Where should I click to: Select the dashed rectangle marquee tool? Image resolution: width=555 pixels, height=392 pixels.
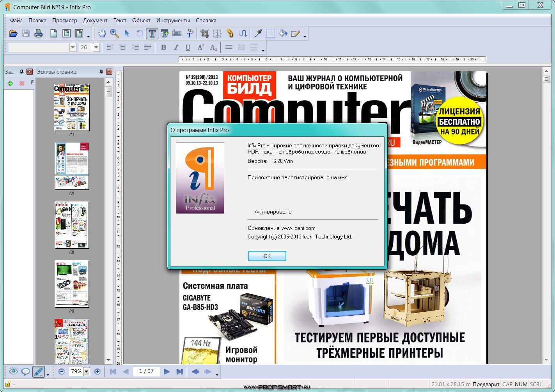tap(270, 34)
